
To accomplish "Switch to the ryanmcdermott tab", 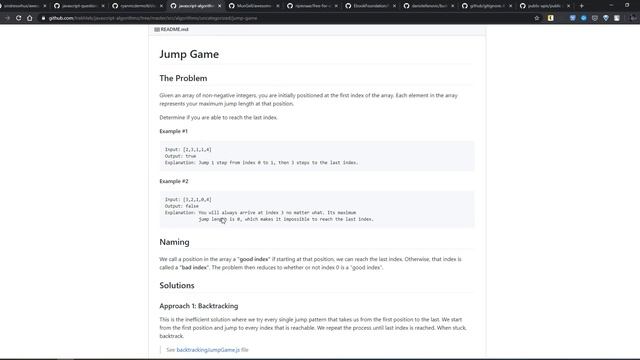I will (137, 6).
